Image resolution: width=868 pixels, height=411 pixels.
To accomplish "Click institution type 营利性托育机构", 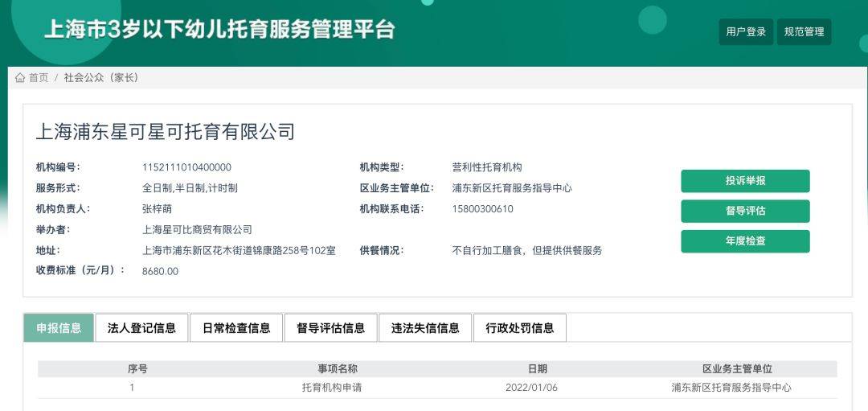I will 487,167.
